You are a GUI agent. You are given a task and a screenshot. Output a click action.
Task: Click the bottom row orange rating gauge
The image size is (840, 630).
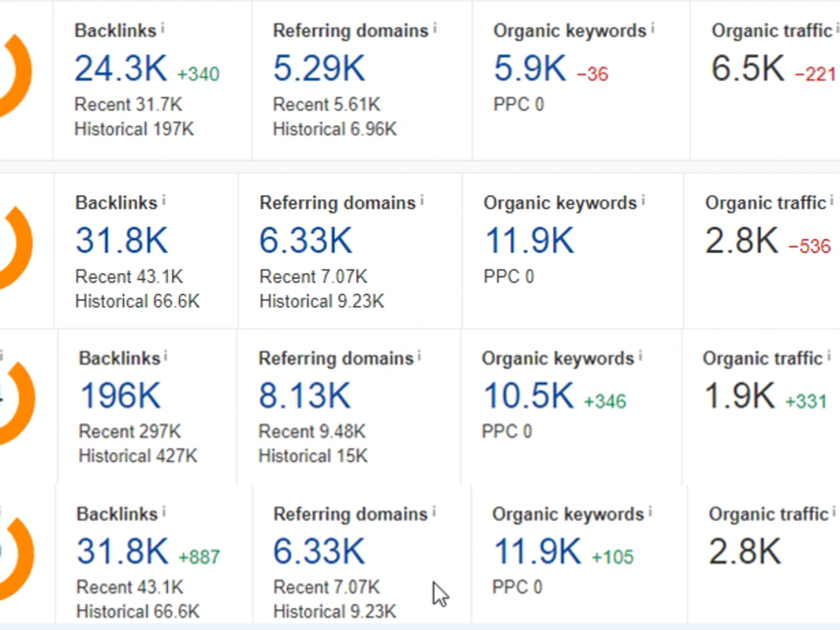click(x=17, y=559)
